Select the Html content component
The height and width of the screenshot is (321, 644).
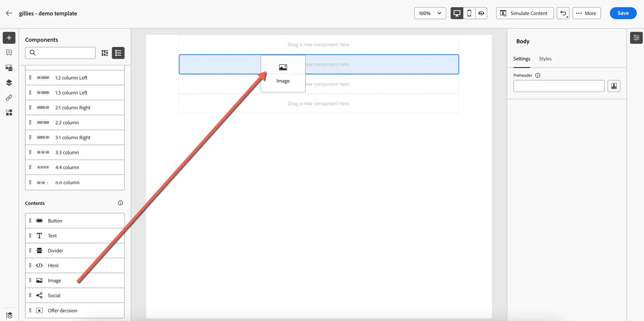(x=75, y=265)
